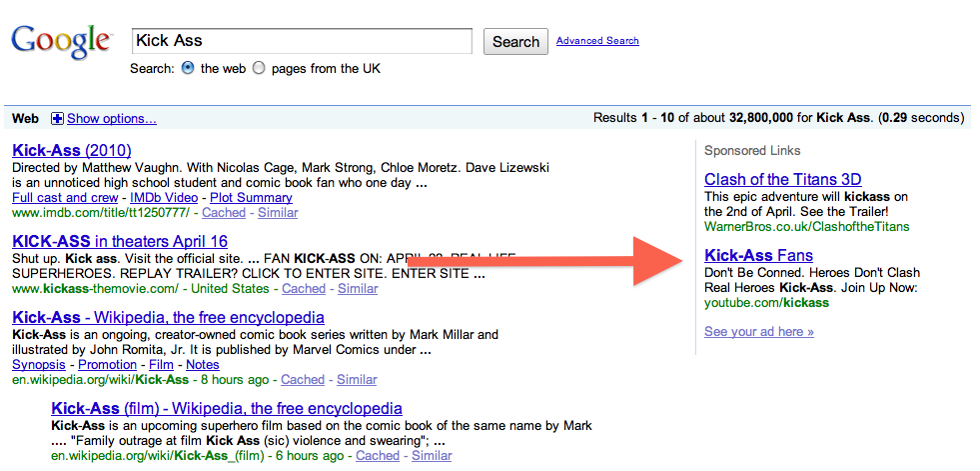Open the Kick-Ass Fans sponsored link
This screenshot has width=980, height=471.
759,255
